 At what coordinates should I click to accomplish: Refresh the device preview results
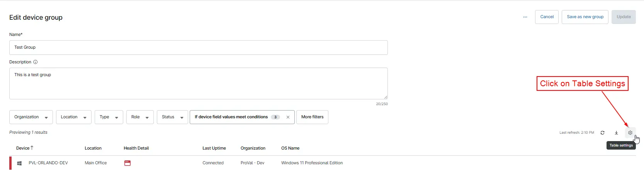(602, 133)
